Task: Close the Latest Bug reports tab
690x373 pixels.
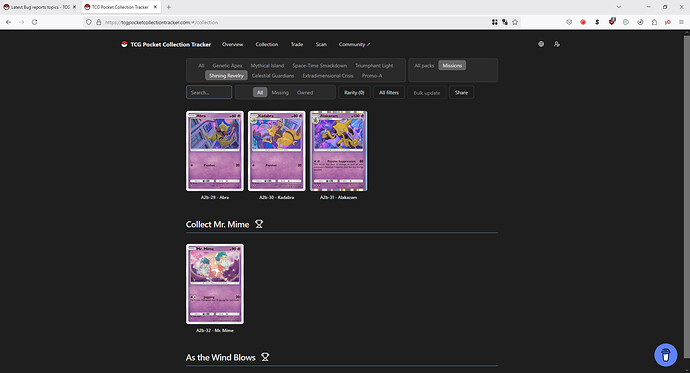Action: click(x=74, y=7)
